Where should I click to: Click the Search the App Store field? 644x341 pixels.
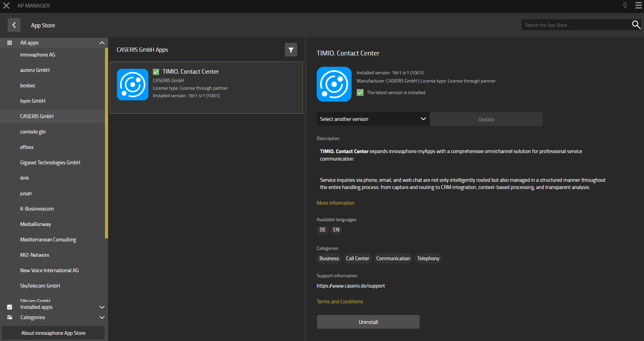576,25
